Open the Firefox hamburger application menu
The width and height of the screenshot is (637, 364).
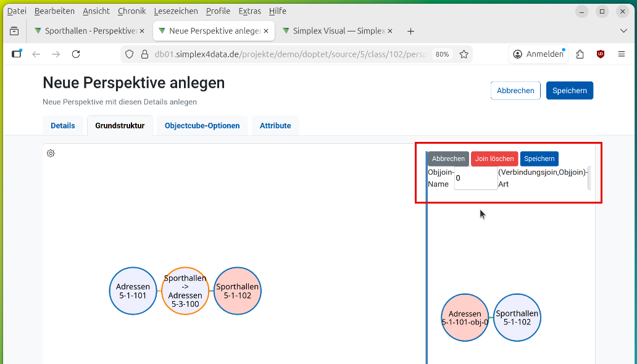coord(622,54)
